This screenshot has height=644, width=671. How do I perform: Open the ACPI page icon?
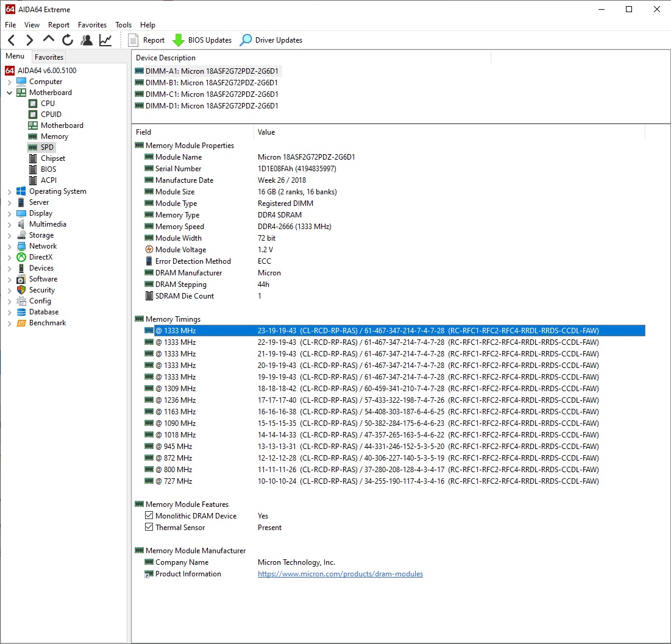coord(33,180)
